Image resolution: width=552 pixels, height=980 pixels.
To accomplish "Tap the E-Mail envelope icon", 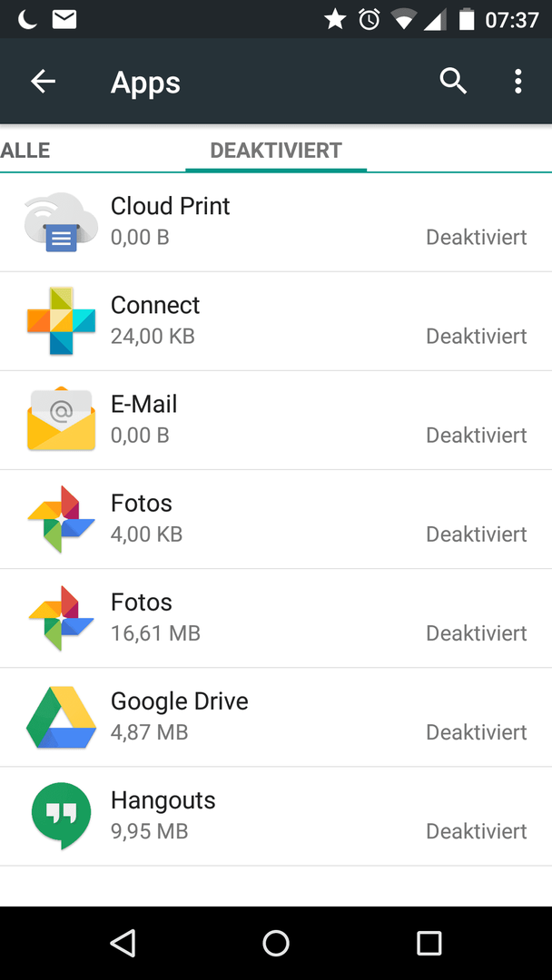I will tap(61, 419).
